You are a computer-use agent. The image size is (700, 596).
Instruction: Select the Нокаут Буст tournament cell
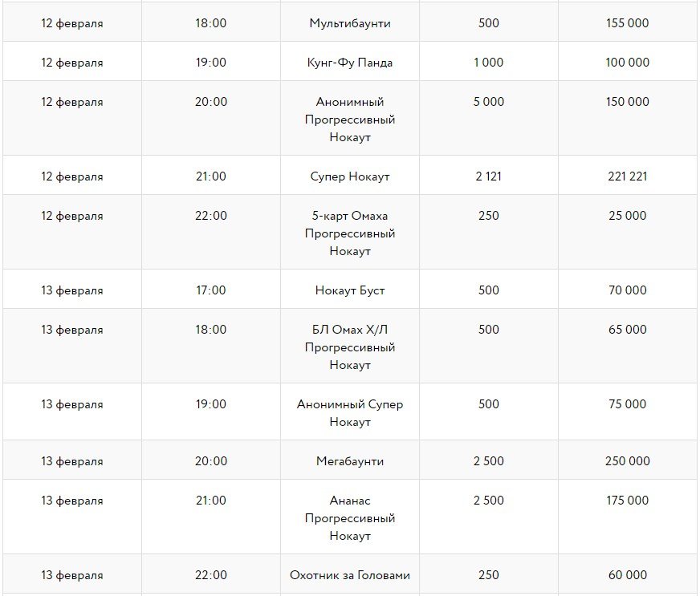point(350,290)
